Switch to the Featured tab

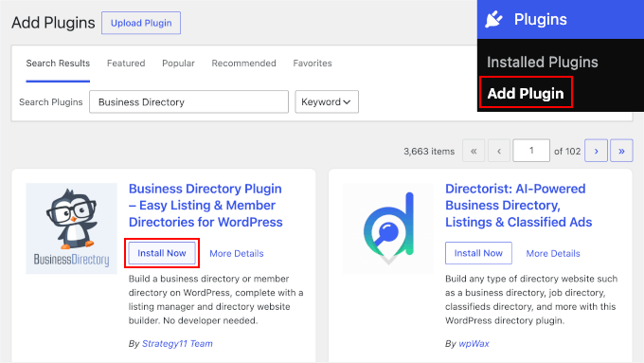point(126,64)
